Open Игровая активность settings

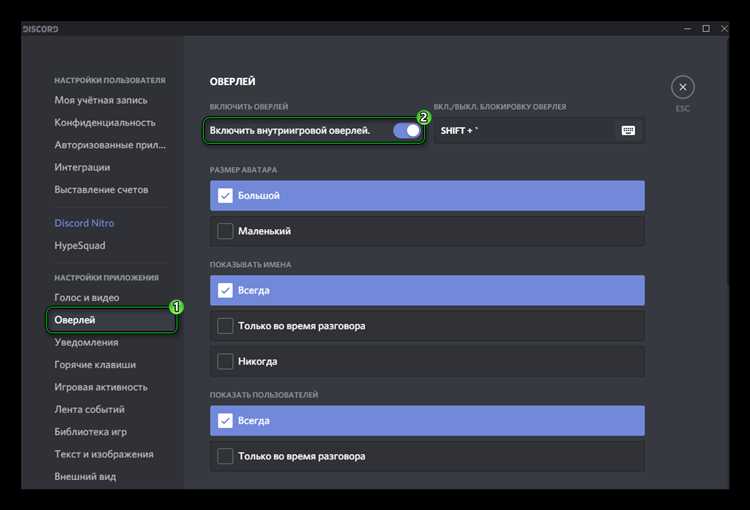101,387
